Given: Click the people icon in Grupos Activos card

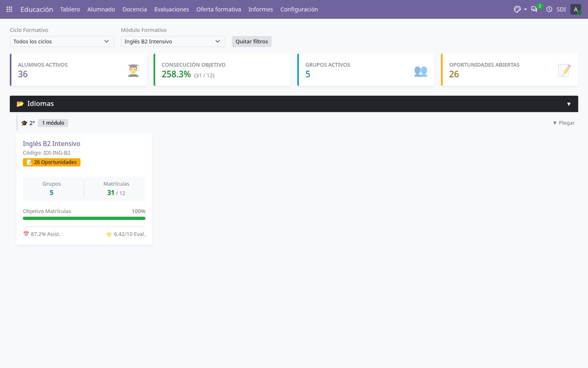Looking at the screenshot, I should pyautogui.click(x=421, y=71).
